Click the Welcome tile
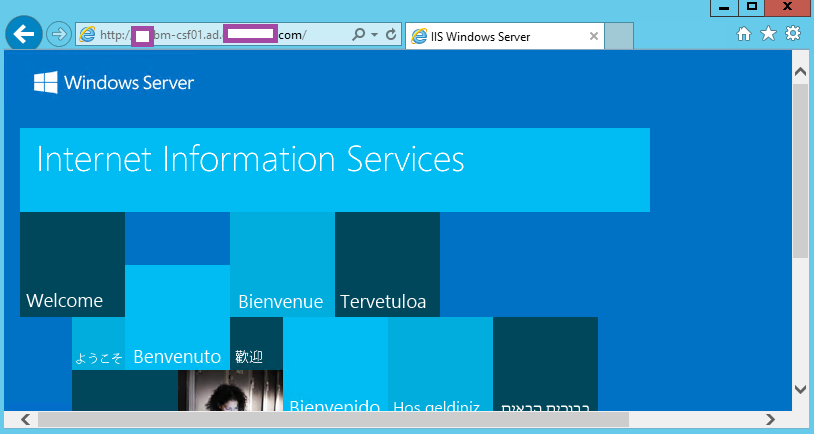 coord(72,264)
